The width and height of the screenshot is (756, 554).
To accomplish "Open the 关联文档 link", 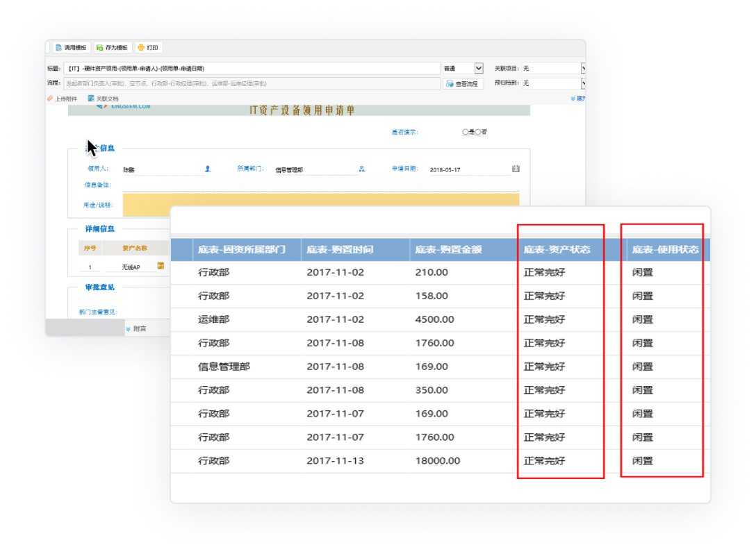I will tap(103, 99).
